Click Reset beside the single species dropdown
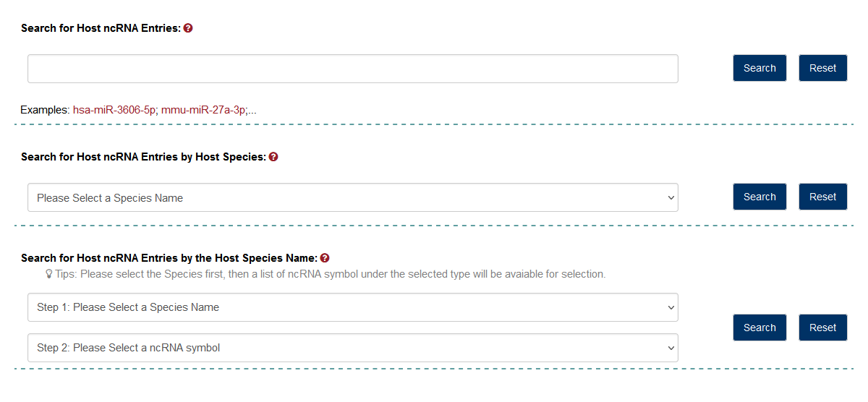868x402 pixels. [x=822, y=197]
